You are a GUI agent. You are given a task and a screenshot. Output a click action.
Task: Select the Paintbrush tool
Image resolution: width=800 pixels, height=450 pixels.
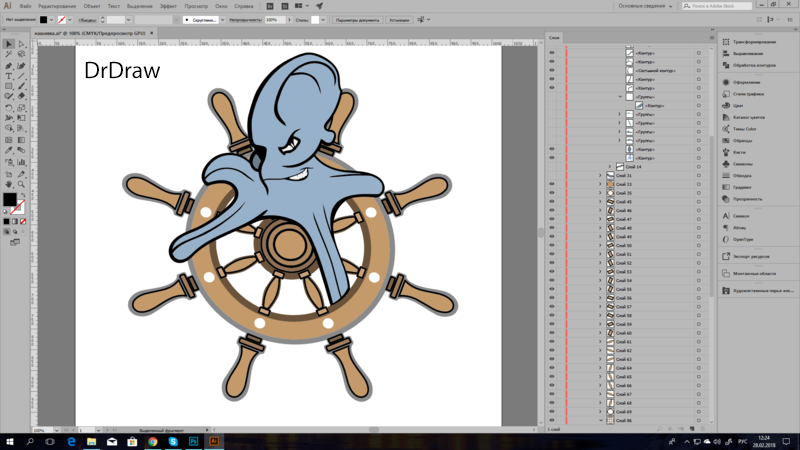[x=21, y=86]
